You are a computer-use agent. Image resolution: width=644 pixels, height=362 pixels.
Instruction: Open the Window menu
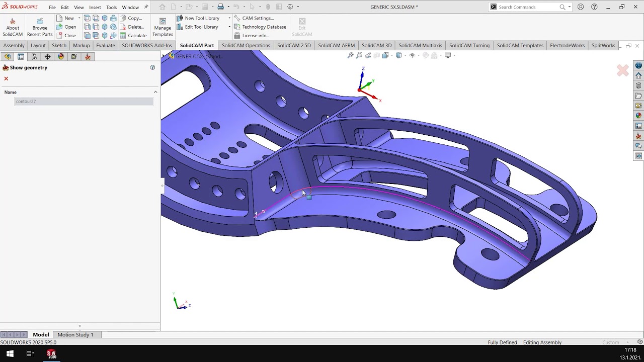130,7
